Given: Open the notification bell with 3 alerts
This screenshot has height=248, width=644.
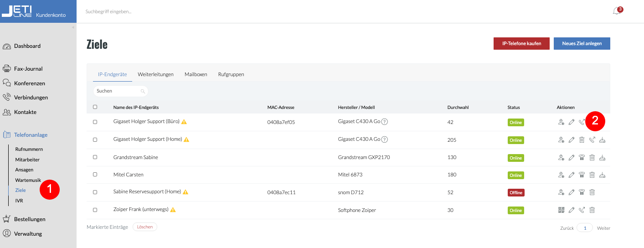Looking at the screenshot, I should click(617, 11).
